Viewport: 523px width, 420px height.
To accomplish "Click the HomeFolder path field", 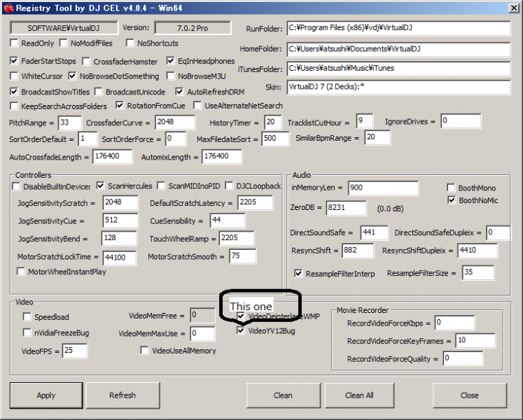I will coord(398,49).
